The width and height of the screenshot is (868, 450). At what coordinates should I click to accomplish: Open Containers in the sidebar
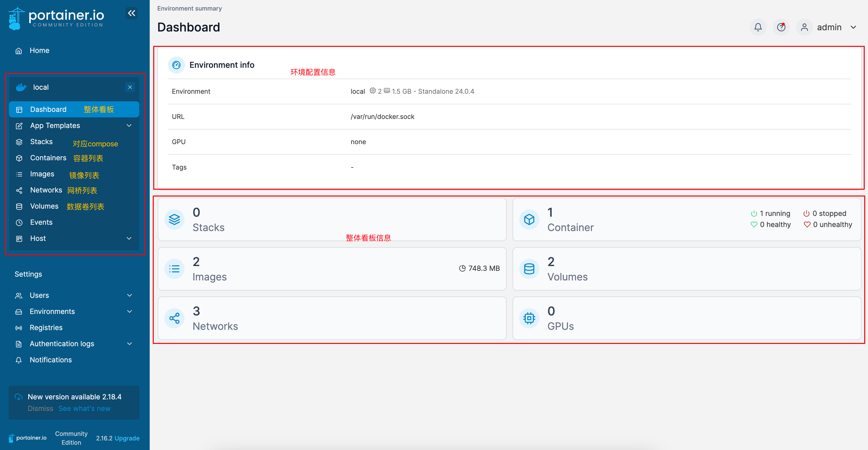coord(48,158)
